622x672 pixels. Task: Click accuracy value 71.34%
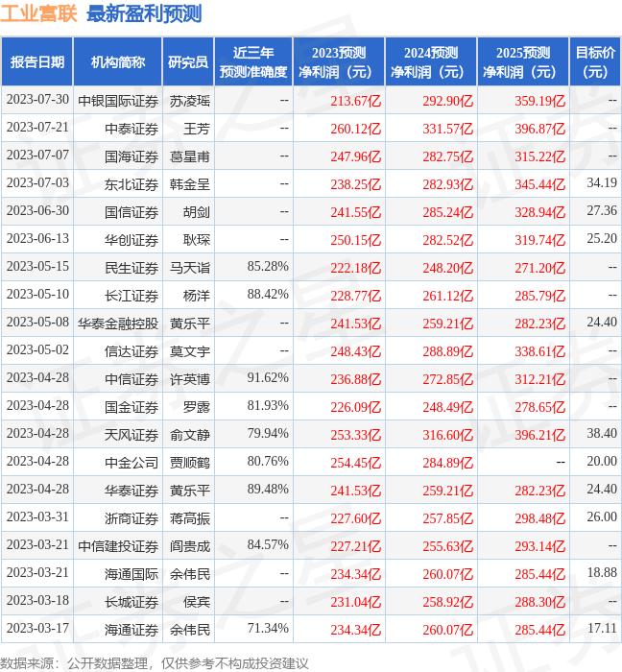[x=268, y=629]
